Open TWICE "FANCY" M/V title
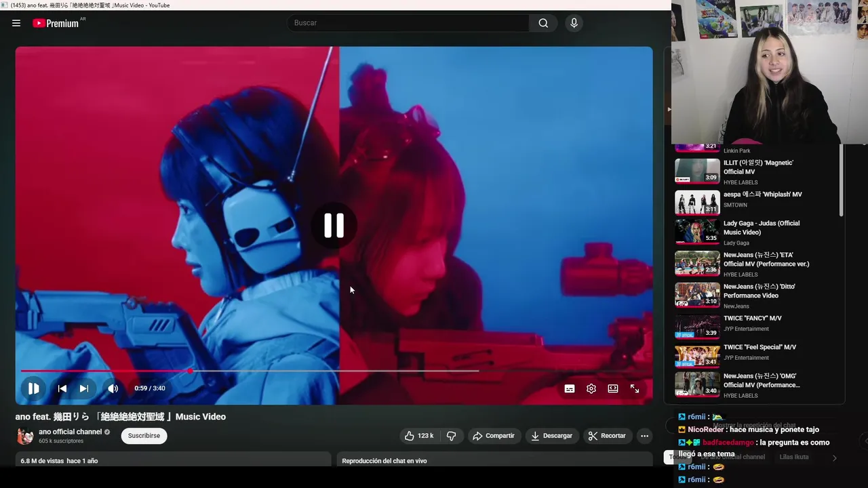The image size is (868, 488). (x=753, y=319)
